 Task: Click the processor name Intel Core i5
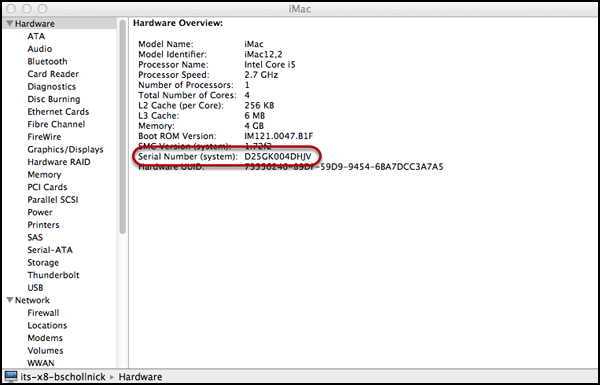click(270, 64)
